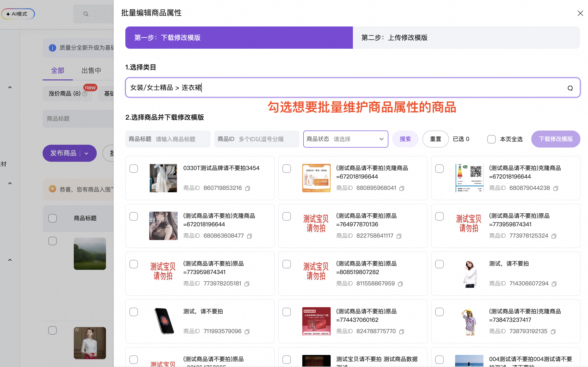The width and height of the screenshot is (588, 367).
Task: Copy product ID 680879044238
Action: tap(556, 188)
